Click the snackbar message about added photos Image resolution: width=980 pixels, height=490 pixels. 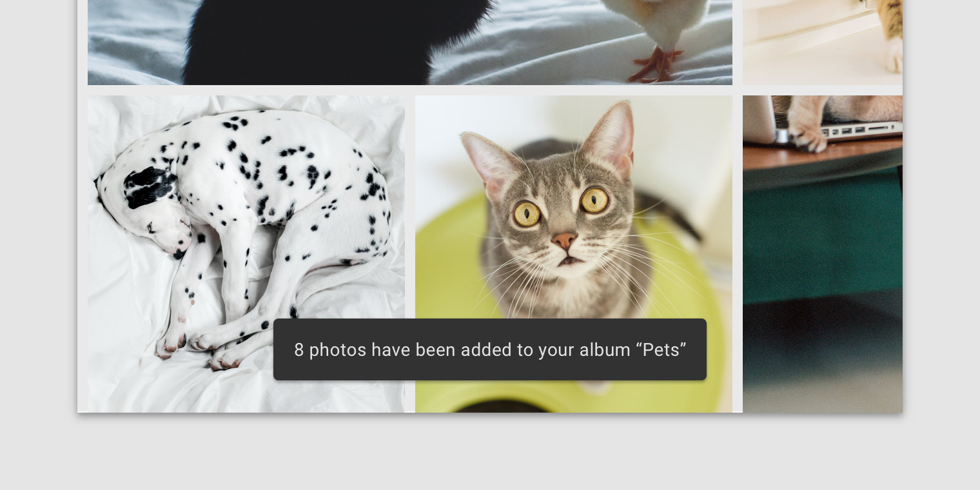click(x=490, y=349)
